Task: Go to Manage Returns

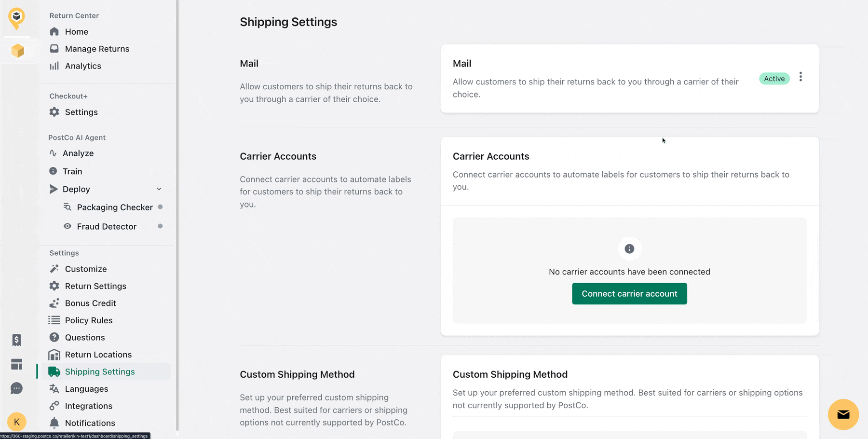Action: 97,49
